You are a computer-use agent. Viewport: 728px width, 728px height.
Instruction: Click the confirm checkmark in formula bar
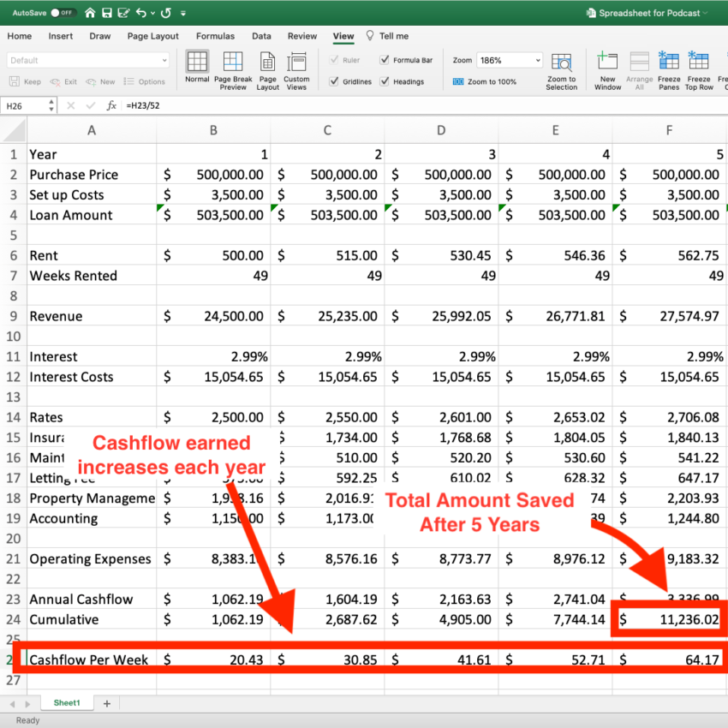(91, 106)
